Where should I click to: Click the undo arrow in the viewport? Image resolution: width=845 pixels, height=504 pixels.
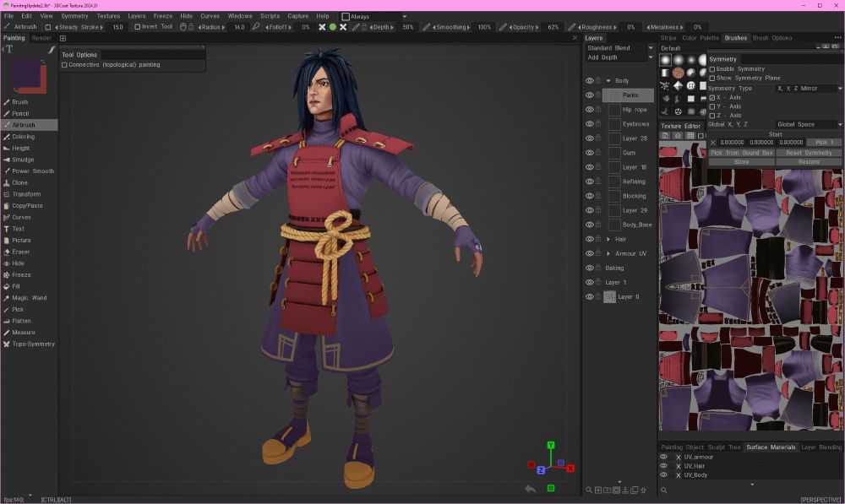click(x=531, y=489)
